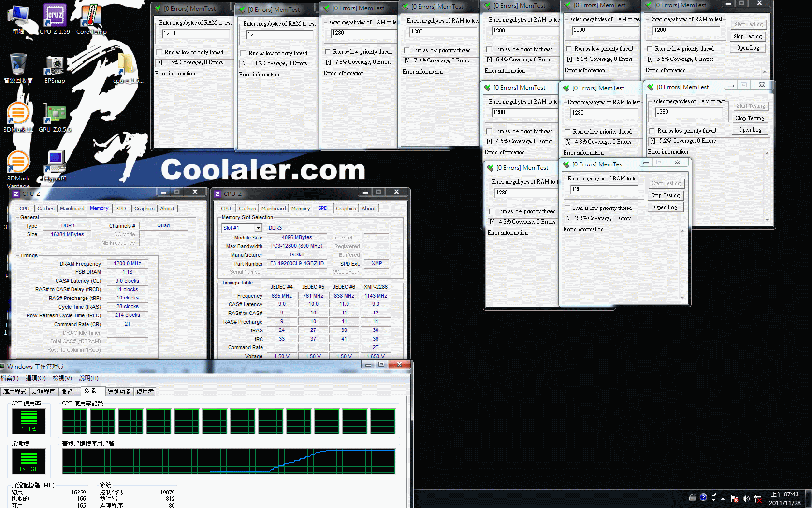The height and width of the screenshot is (508, 812).
Task: Open the 檔案(F) menu in Task Manager
Action: (x=10, y=378)
